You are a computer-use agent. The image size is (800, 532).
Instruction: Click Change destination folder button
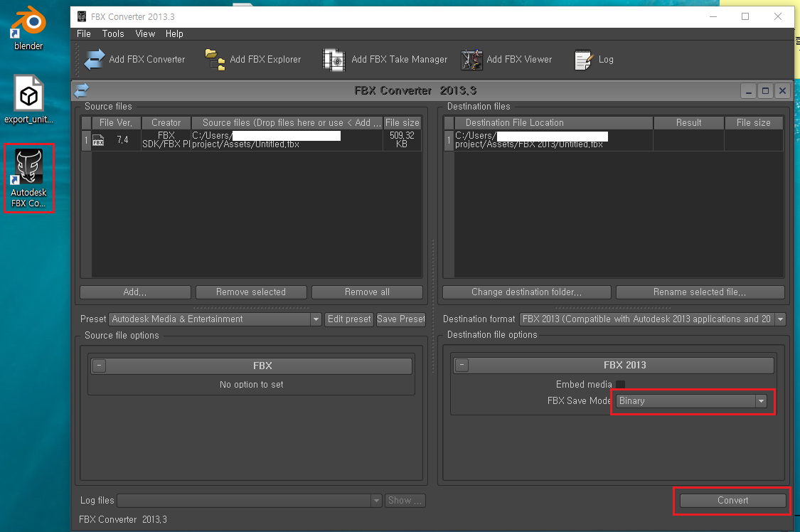pos(526,292)
